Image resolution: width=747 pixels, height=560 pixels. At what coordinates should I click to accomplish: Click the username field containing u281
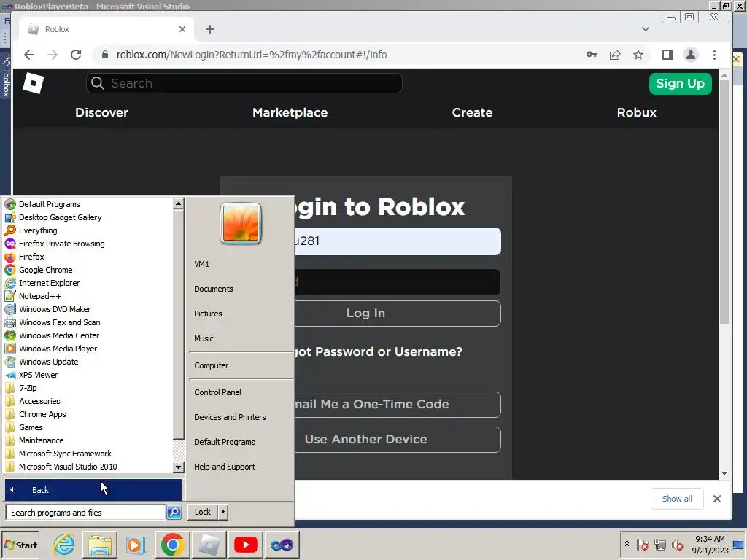click(x=398, y=241)
